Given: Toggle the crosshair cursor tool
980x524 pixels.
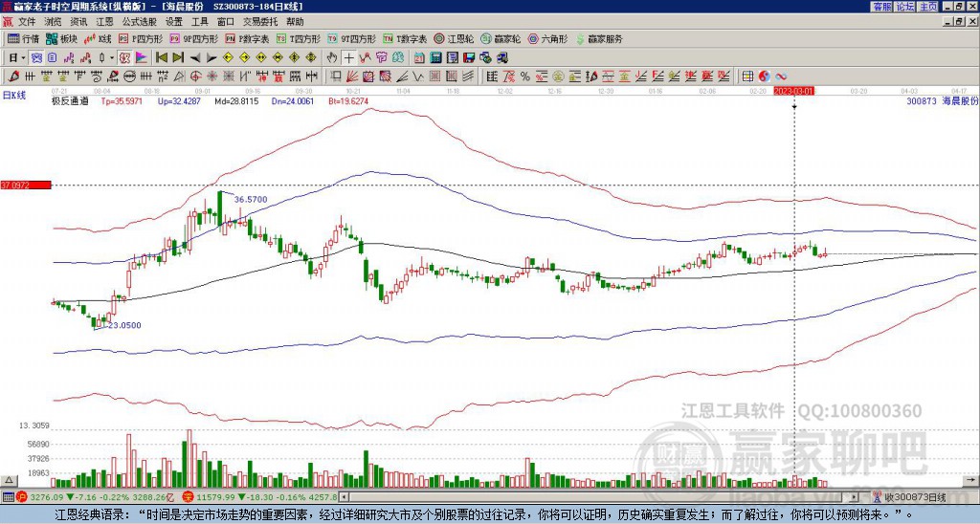Looking at the screenshot, I should click(348, 58).
